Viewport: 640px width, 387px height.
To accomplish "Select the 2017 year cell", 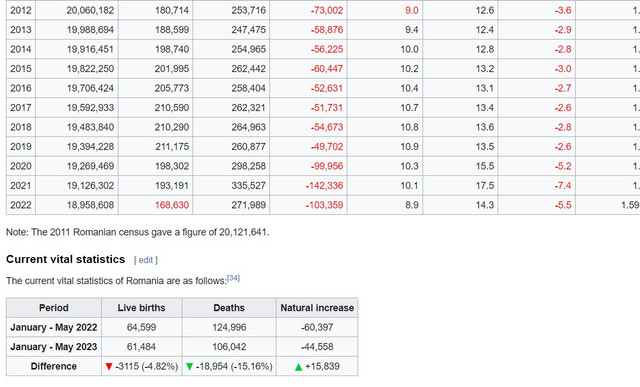I will (x=21, y=108).
